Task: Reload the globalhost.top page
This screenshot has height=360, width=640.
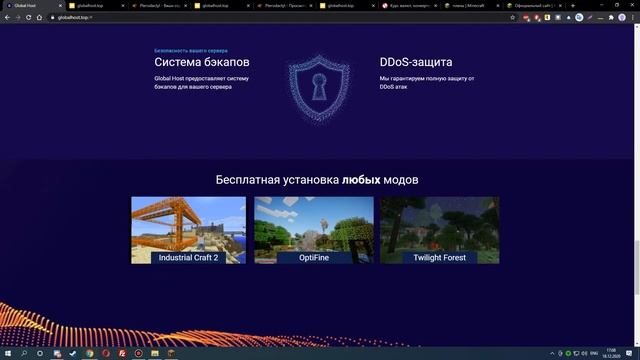Action: tap(29, 18)
